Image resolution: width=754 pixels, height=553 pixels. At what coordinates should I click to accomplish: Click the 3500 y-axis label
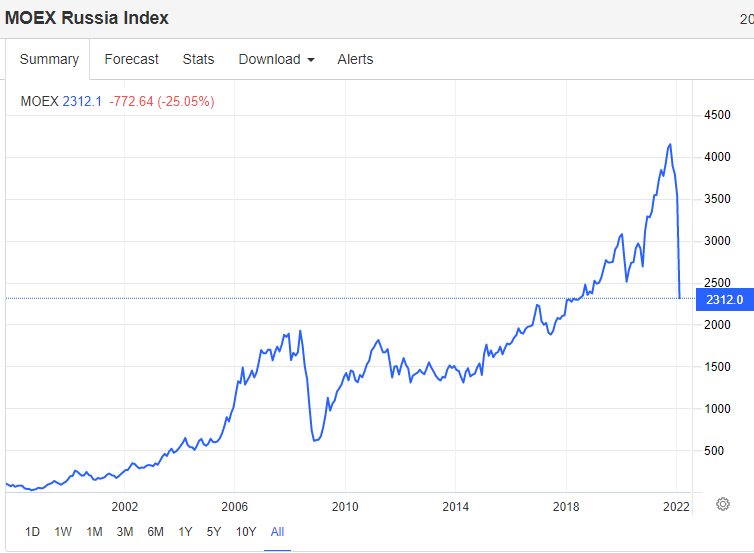(x=717, y=199)
